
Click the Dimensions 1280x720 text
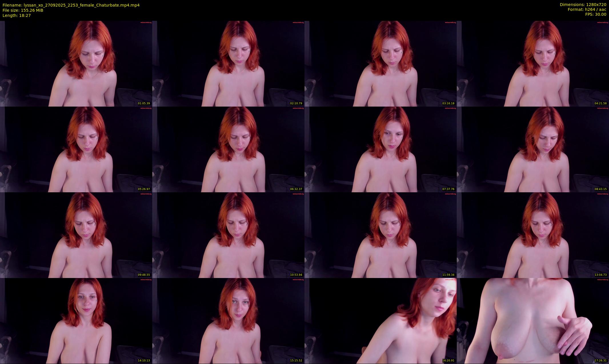point(583,5)
